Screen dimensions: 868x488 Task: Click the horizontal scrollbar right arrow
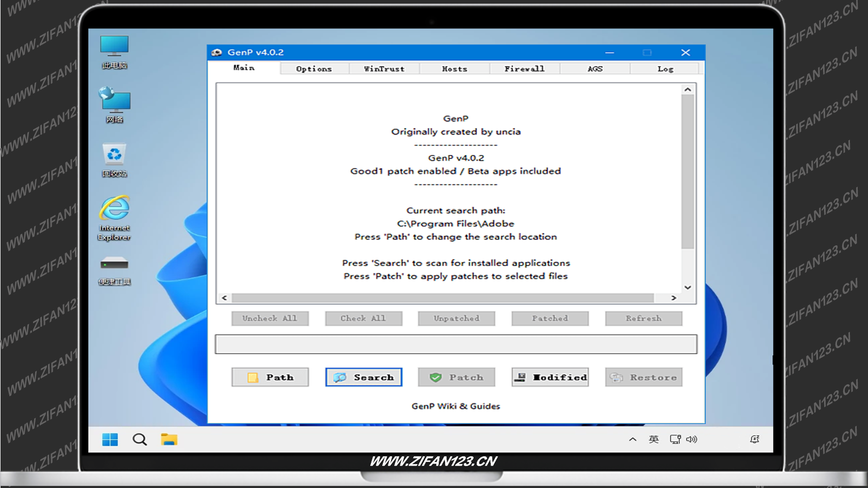(674, 297)
